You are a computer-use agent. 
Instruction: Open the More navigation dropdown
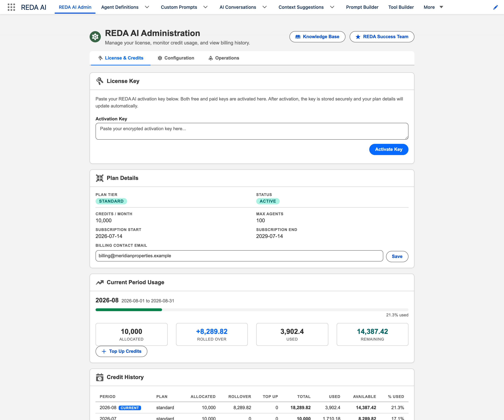click(433, 7)
